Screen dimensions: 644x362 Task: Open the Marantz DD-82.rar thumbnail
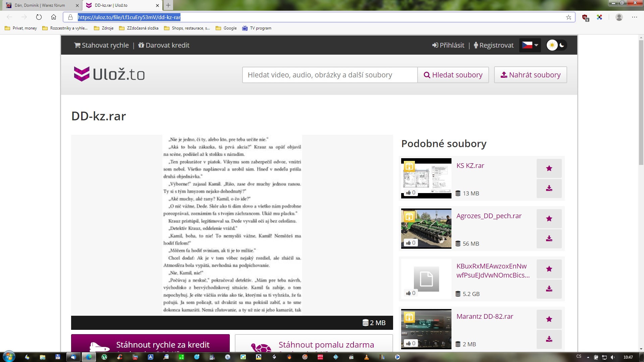coord(426,329)
